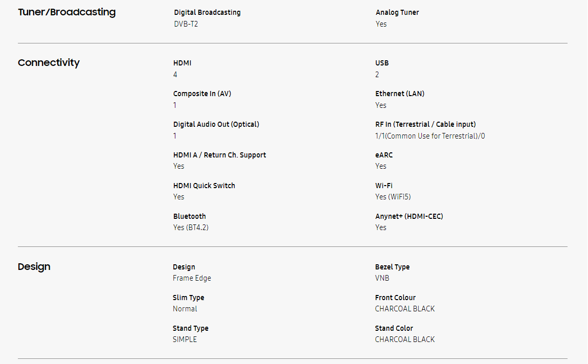This screenshot has width=588, height=364.
Task: Click the DVB-T2 digital broadcasting value
Action: [x=186, y=24]
